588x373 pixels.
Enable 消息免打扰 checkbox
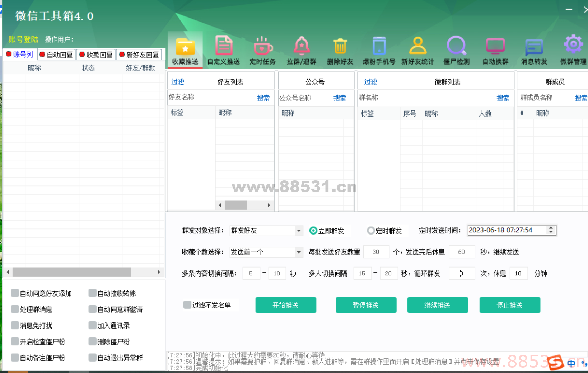tap(15, 325)
